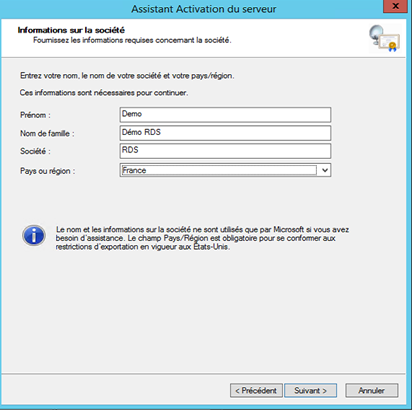The image size is (412, 410).
Task: Click into the Nom de famille field
Action: pos(225,133)
